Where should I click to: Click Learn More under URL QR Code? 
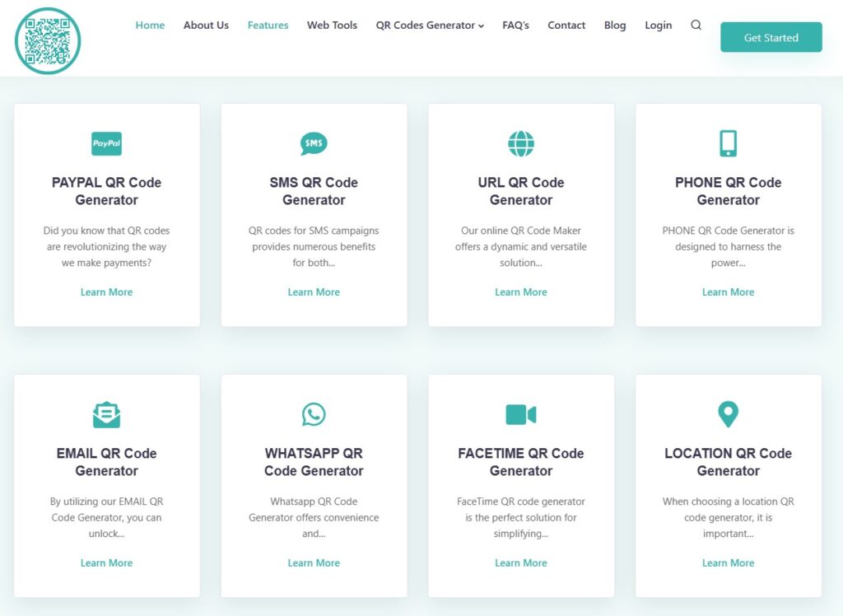pos(521,292)
